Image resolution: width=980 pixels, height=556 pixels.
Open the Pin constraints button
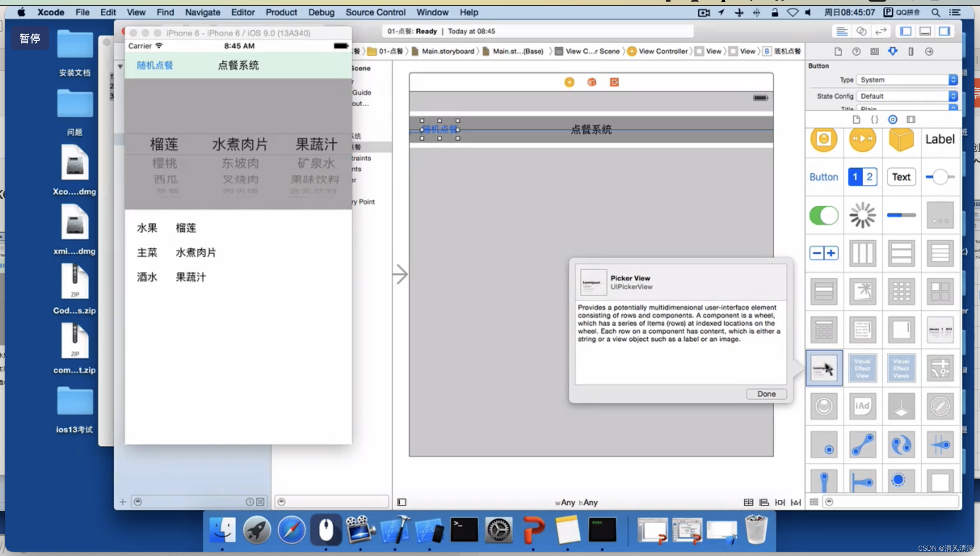pos(780,502)
